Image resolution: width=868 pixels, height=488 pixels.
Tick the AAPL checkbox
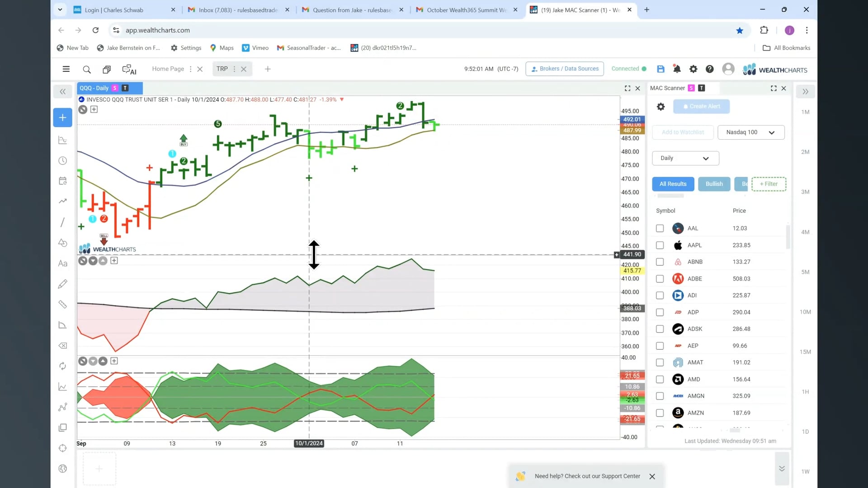(x=660, y=245)
